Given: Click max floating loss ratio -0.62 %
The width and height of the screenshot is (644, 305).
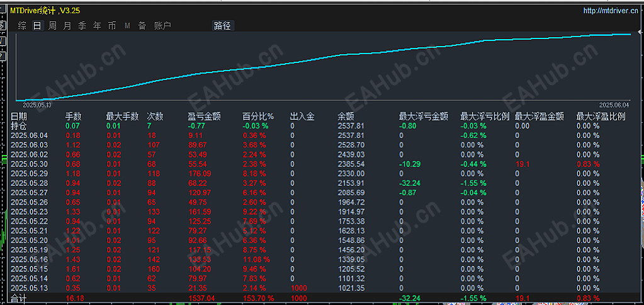Looking at the screenshot, I should click(473, 135).
